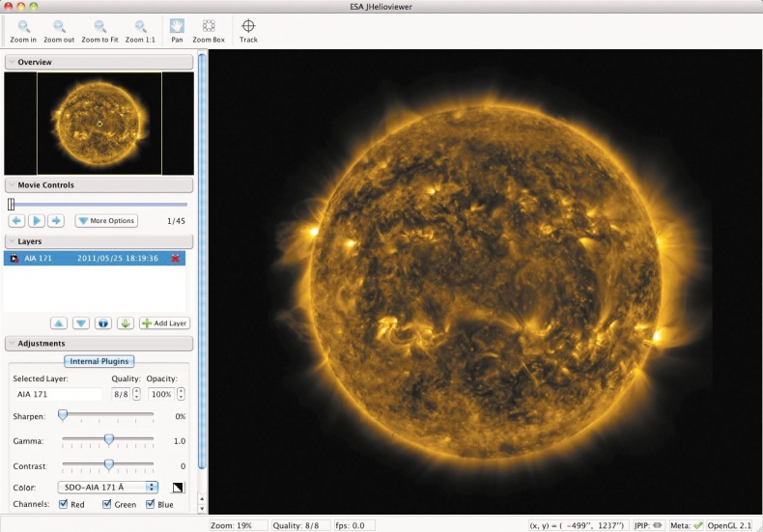The image size is (763, 532).
Task: Open the Internal Plugins tab
Action: click(99, 361)
